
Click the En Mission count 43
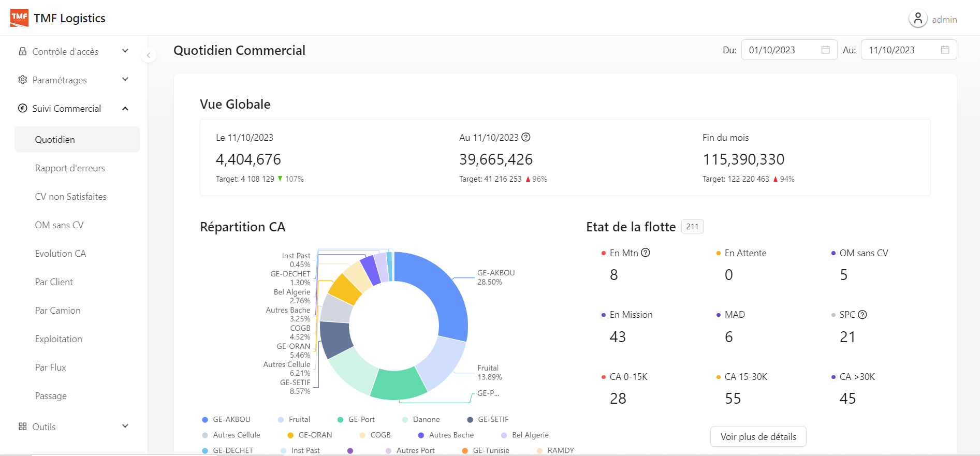[x=618, y=337]
